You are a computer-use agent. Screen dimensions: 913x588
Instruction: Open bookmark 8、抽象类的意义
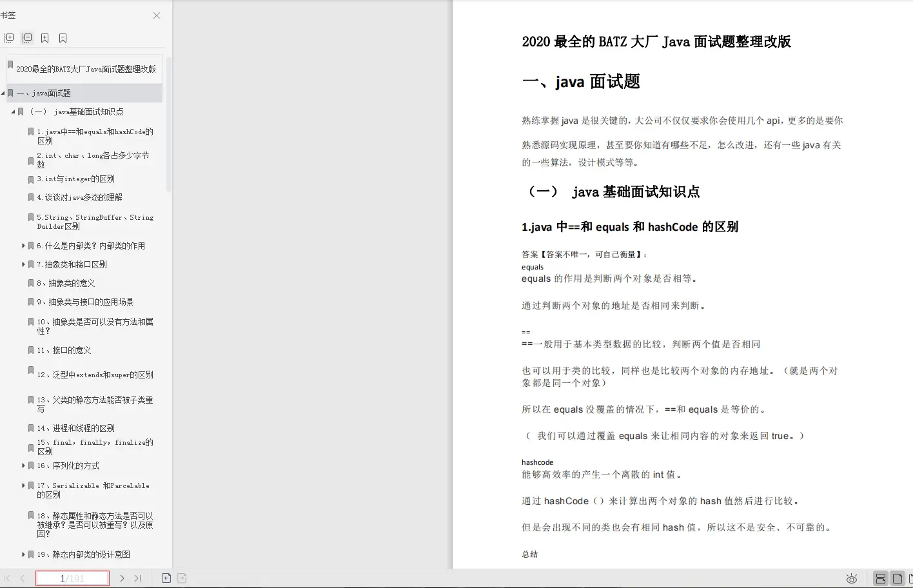pyautogui.click(x=66, y=283)
